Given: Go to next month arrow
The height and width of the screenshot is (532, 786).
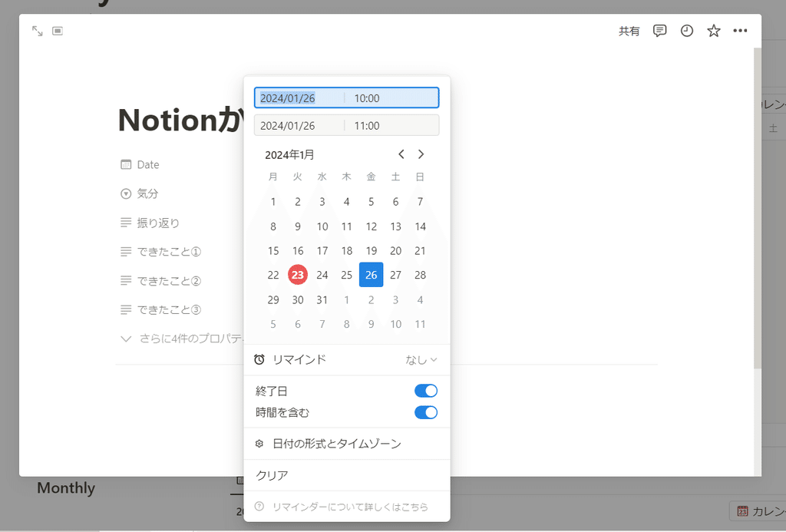Looking at the screenshot, I should pyautogui.click(x=421, y=154).
